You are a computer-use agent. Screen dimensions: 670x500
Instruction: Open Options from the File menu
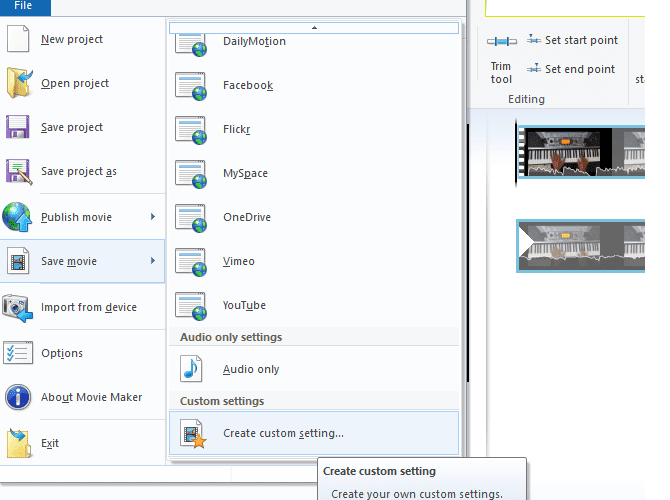(83, 353)
